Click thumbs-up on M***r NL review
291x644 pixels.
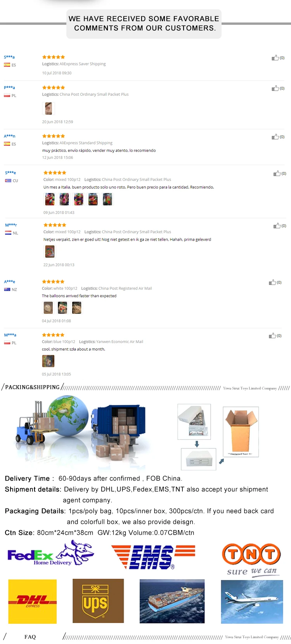pyautogui.click(x=277, y=226)
